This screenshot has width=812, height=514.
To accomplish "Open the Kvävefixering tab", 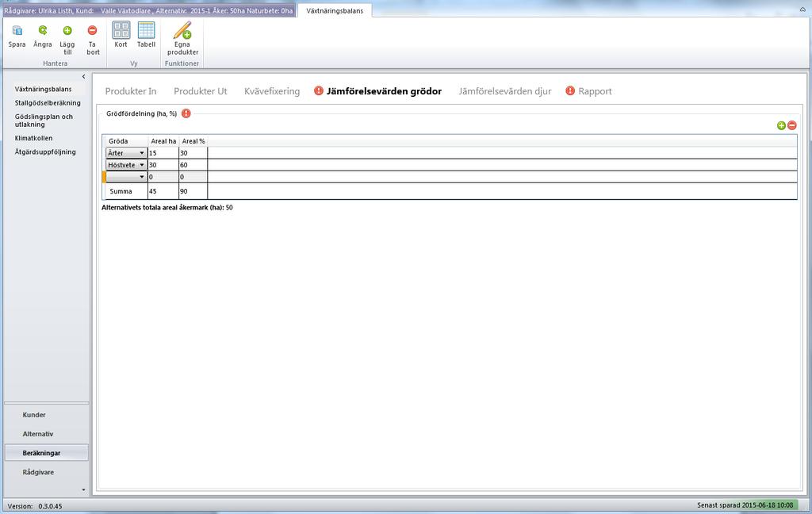I will [x=272, y=91].
